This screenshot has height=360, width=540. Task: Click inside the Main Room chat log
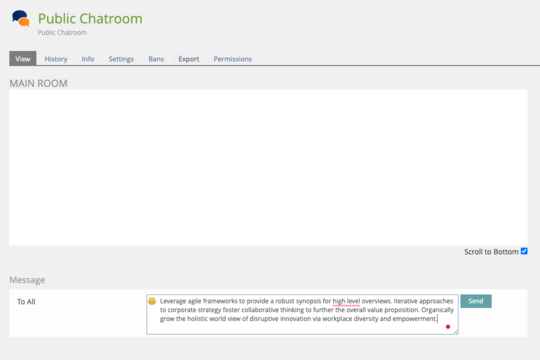point(268,167)
